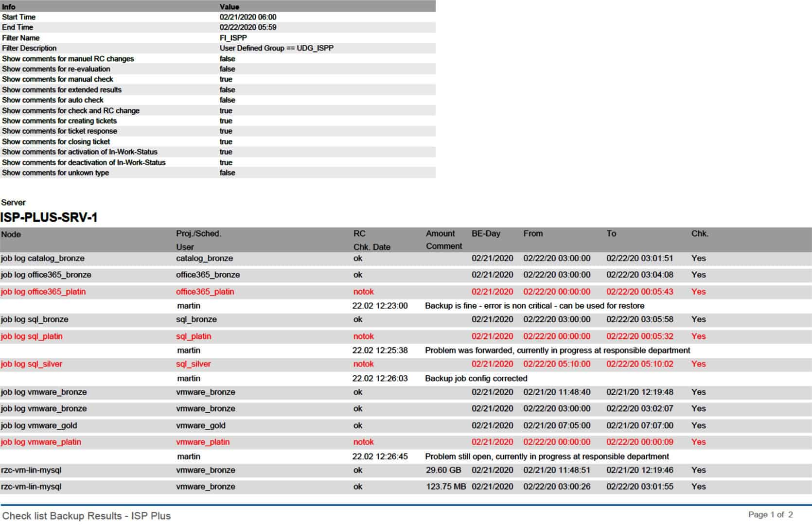Click vmware_gold in the Proj./Sched. column
This screenshot has height=525, width=812.
pos(200,425)
